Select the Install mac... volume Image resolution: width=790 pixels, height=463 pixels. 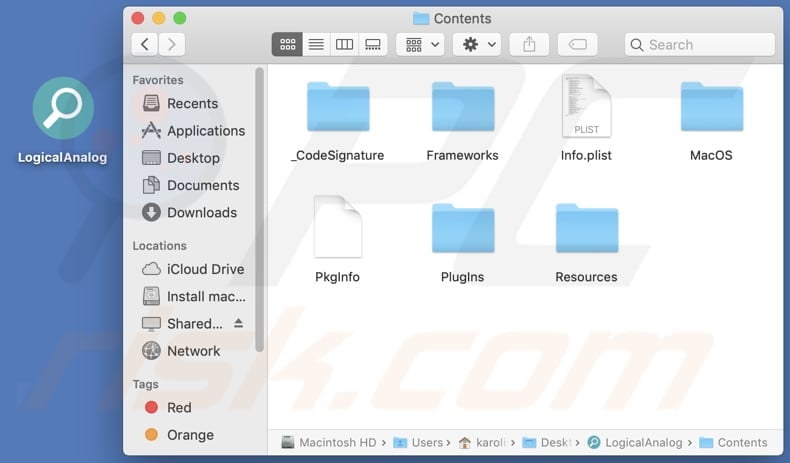(x=194, y=296)
